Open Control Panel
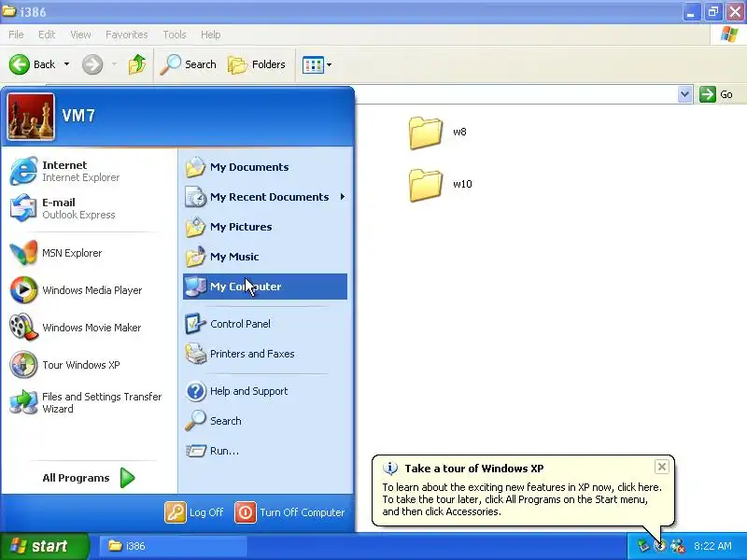The width and height of the screenshot is (747, 560). pos(265,324)
